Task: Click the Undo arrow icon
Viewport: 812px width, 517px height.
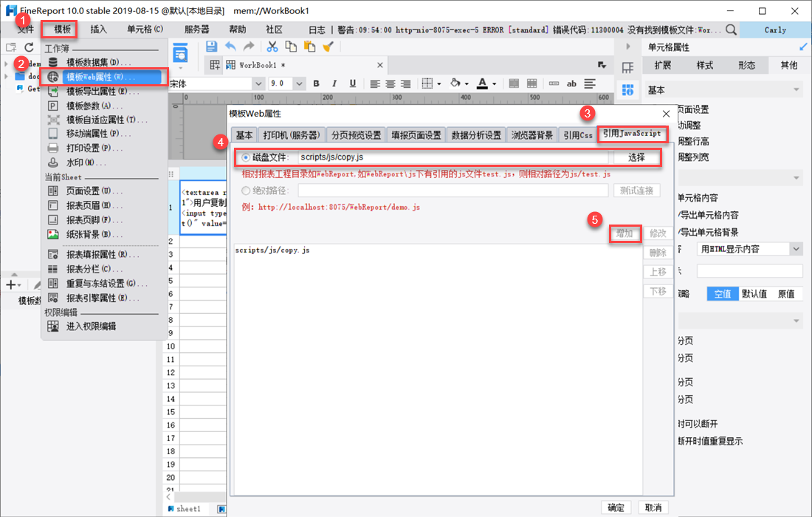Action: (x=230, y=47)
